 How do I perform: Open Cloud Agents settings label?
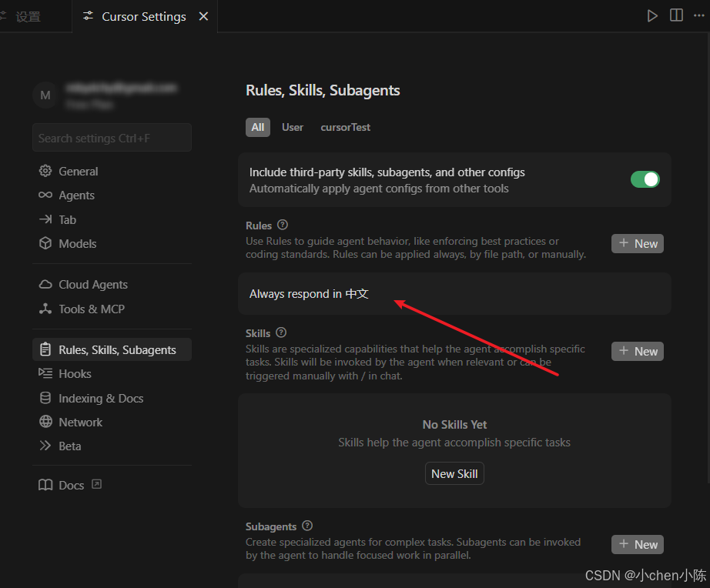93,284
